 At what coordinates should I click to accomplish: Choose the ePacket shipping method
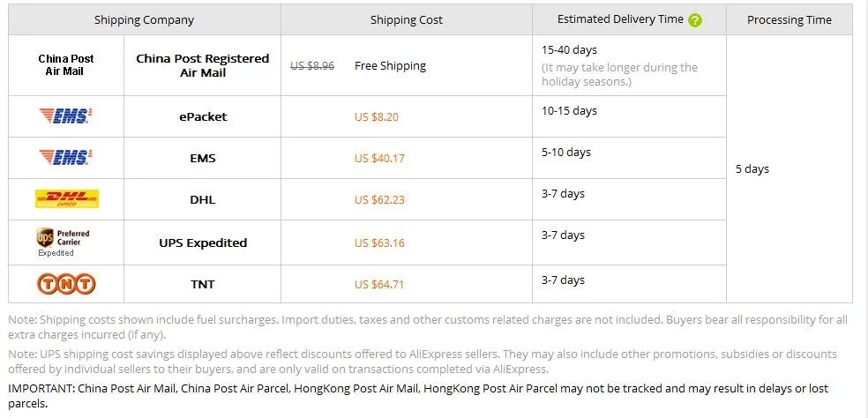[x=203, y=116]
